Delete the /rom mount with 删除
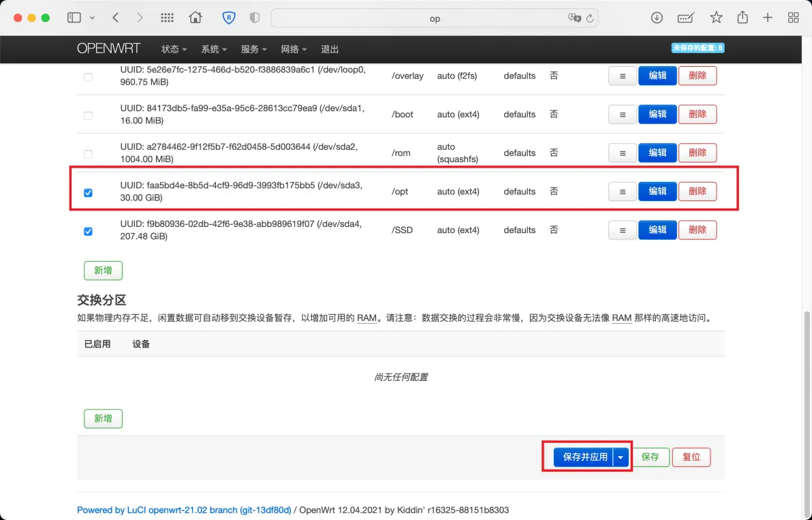The width and height of the screenshot is (812, 520). click(x=698, y=153)
